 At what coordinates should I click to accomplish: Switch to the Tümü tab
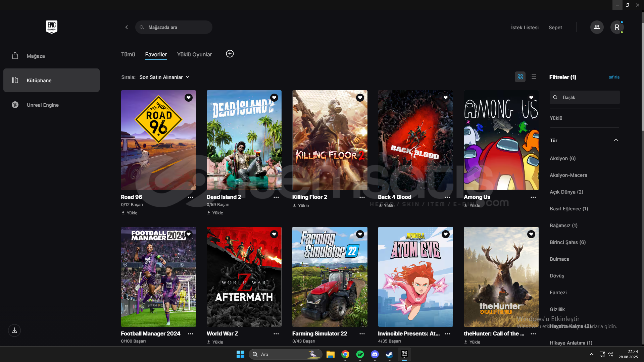click(x=128, y=54)
